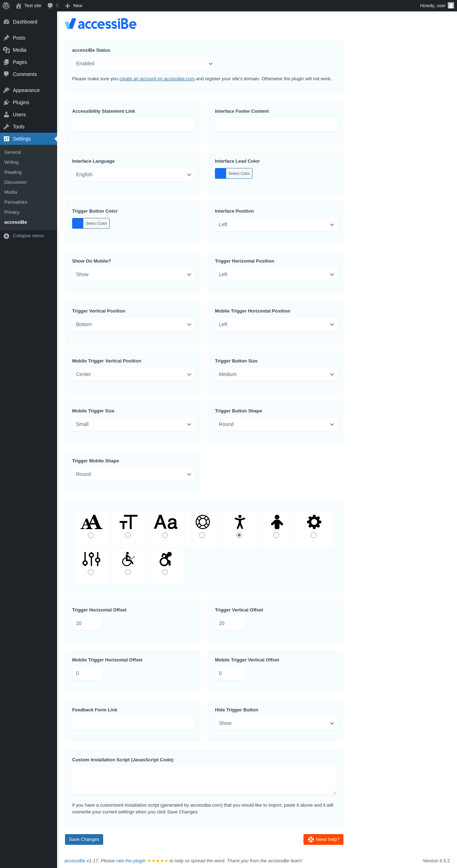The height and width of the screenshot is (868, 457).
Task: Click the rate the plugin link
Action: point(131,861)
